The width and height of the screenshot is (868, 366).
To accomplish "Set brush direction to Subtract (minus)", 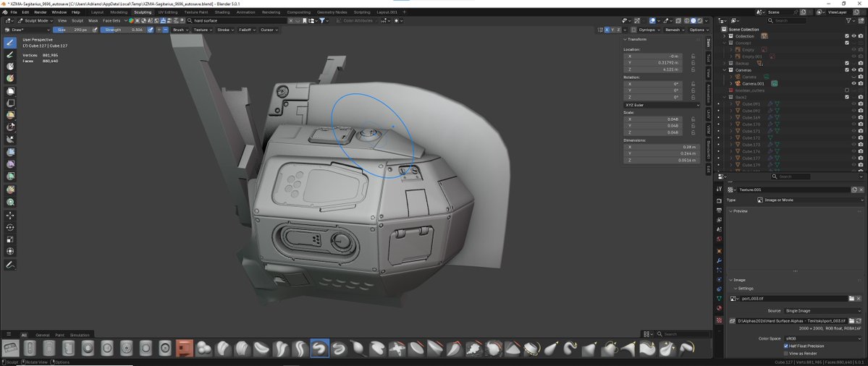I will 166,30.
